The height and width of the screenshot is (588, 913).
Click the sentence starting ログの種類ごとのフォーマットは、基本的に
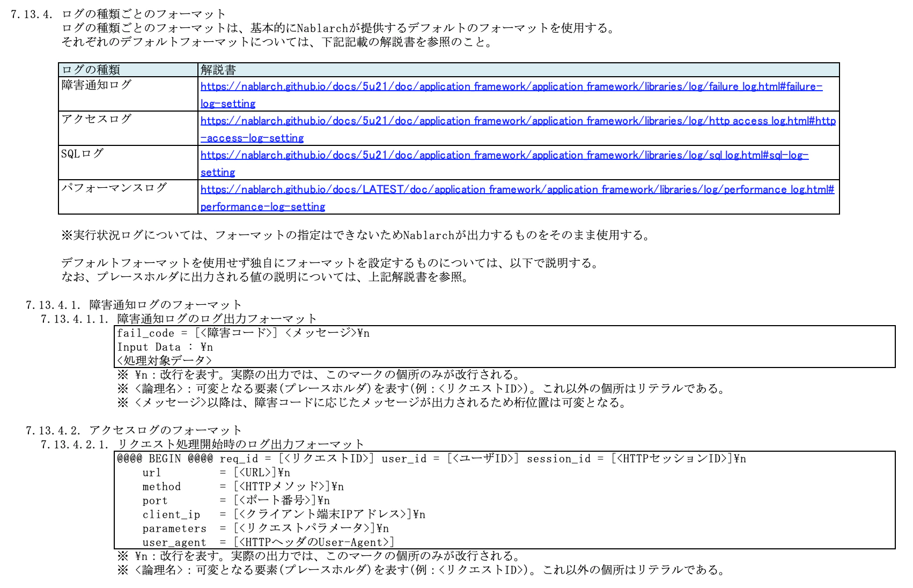coord(338,28)
